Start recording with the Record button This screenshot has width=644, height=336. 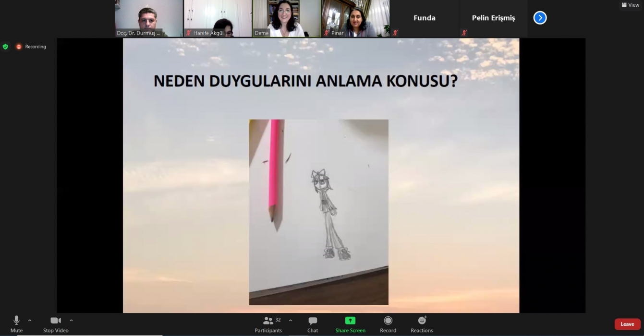388,324
